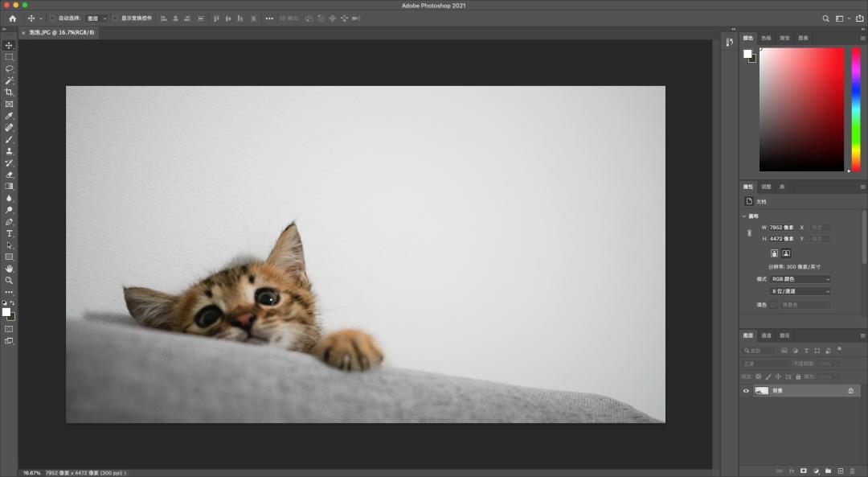Select the Type tool
The width and height of the screenshot is (868, 477).
click(x=10, y=233)
